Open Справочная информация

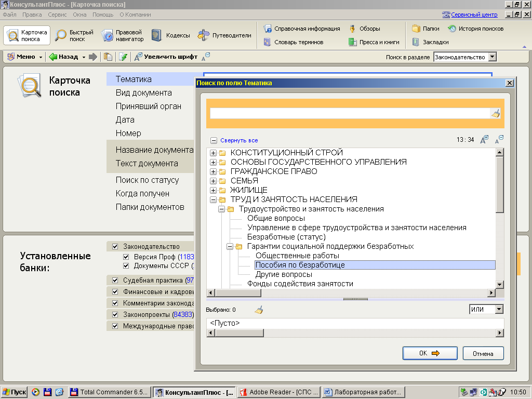(302, 29)
